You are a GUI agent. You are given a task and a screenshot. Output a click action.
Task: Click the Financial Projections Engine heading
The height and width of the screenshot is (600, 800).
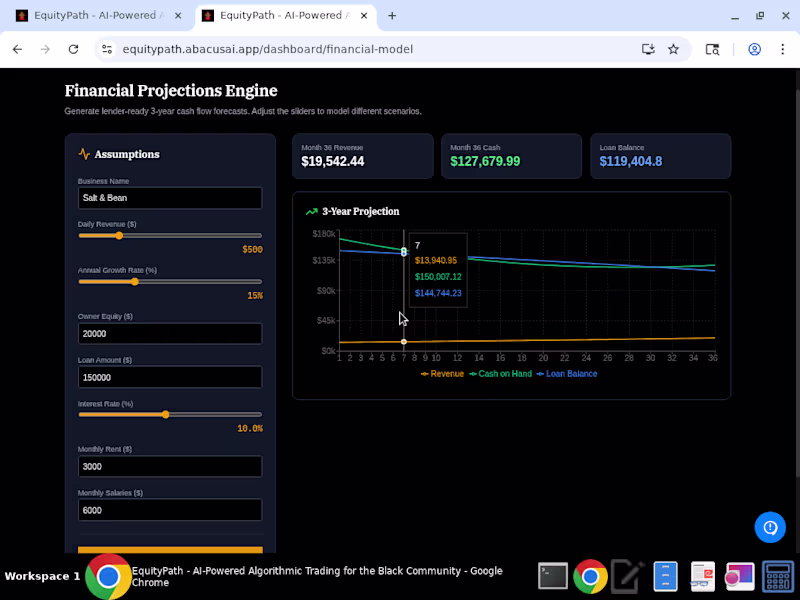171,90
